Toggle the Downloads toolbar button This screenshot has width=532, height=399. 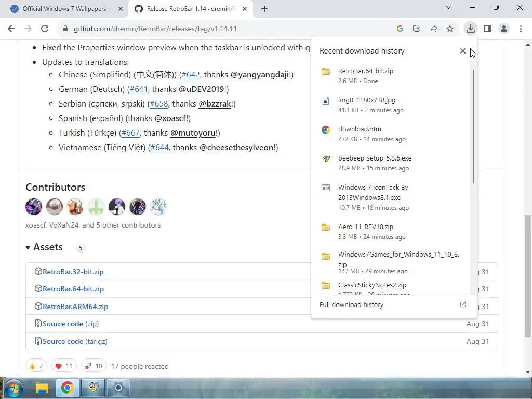470,29
